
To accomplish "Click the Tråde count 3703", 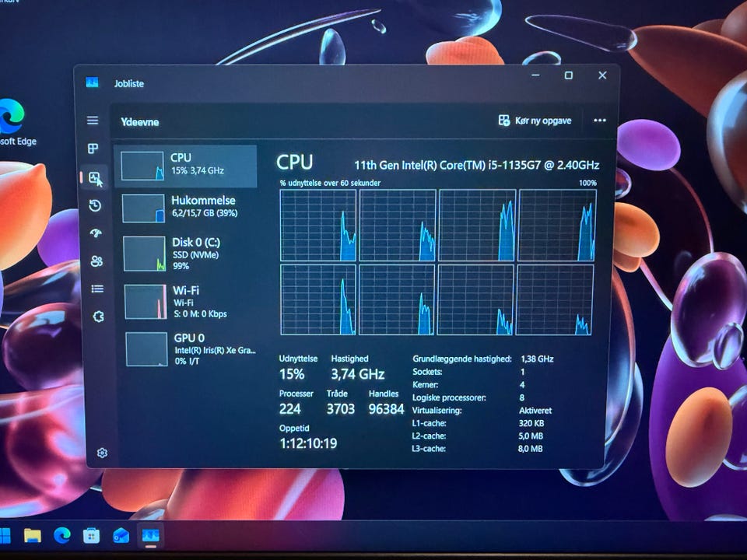I will [x=341, y=409].
